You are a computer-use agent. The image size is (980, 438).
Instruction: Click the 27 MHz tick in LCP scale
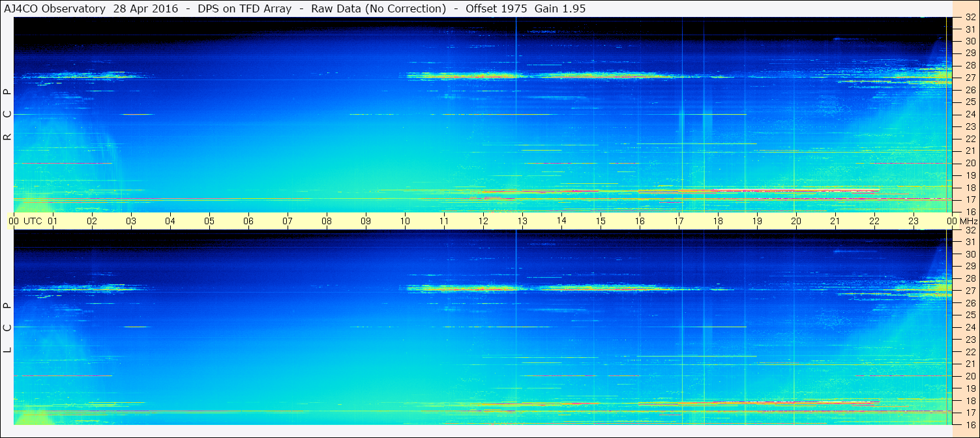click(970, 291)
